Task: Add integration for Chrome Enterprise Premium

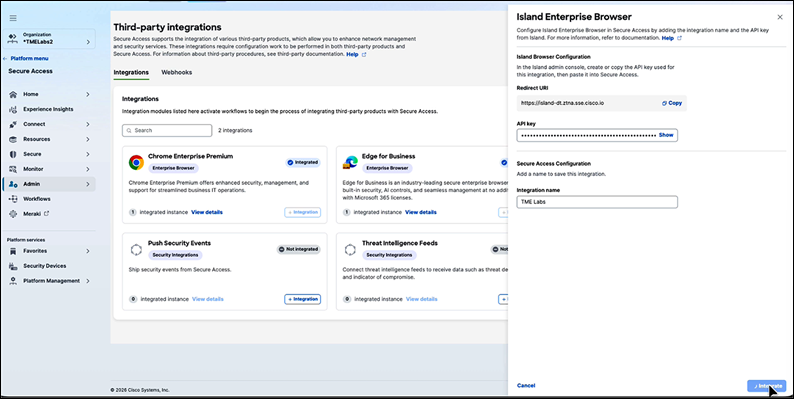Action: pos(302,212)
